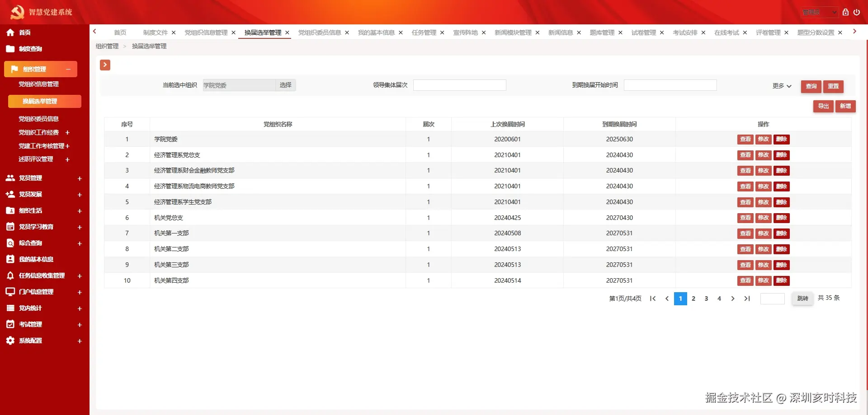
Task: Expand the 党组织工作经费 submenu
Action: (x=67, y=132)
